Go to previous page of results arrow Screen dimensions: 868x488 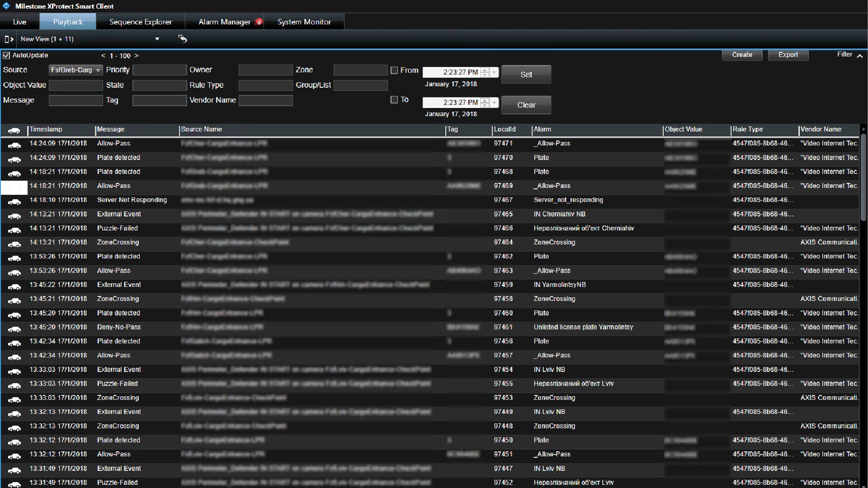(x=103, y=56)
